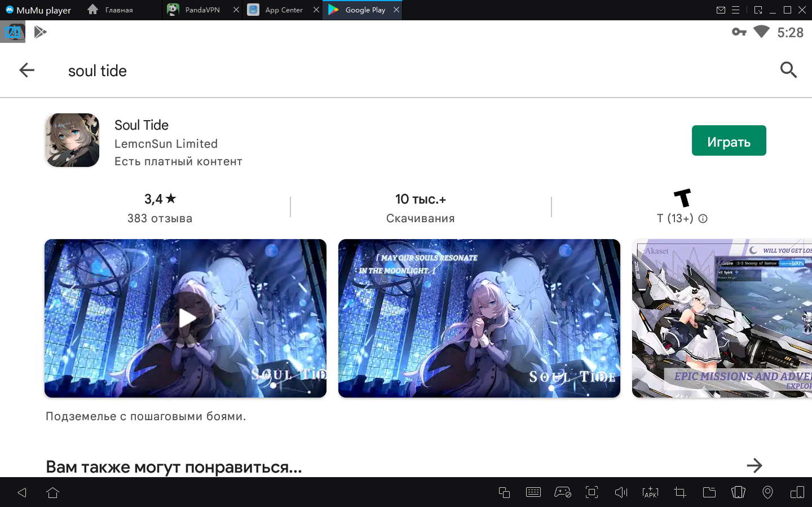Switch to the PandaVPN tab
The width and height of the screenshot is (812, 507).
tap(202, 10)
